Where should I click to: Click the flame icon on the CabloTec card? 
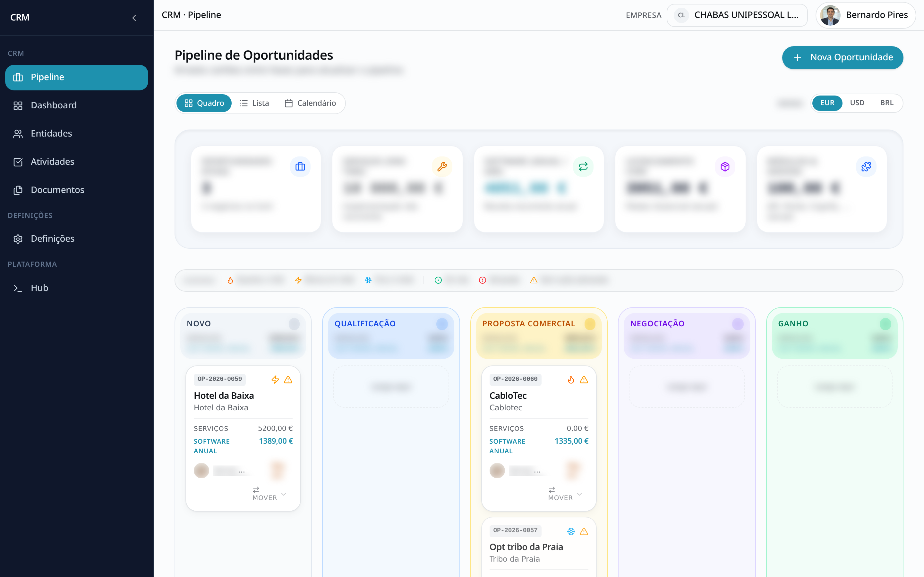571,379
